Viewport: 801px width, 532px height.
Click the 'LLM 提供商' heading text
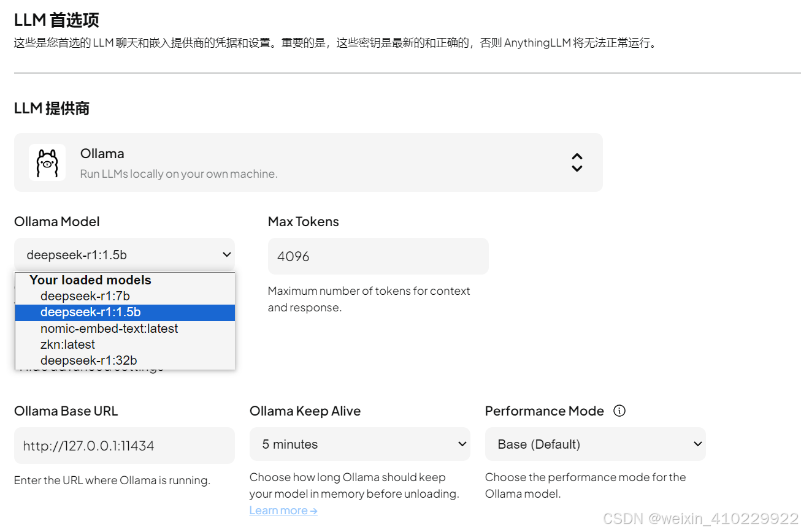pyautogui.click(x=52, y=108)
